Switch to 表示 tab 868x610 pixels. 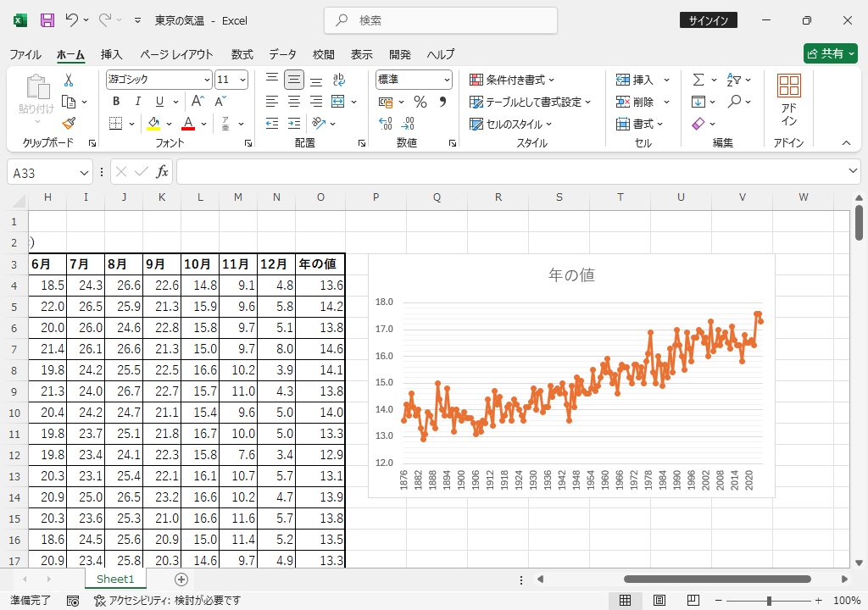361,54
